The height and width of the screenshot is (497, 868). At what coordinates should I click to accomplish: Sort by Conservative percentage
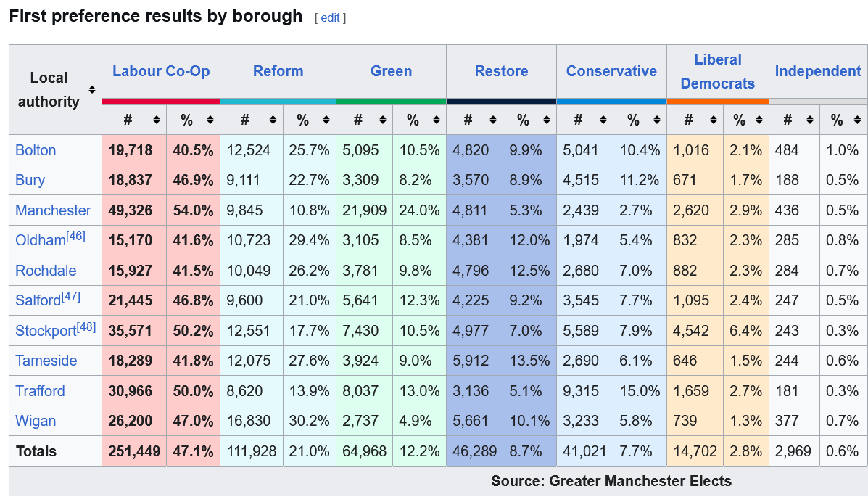656,120
